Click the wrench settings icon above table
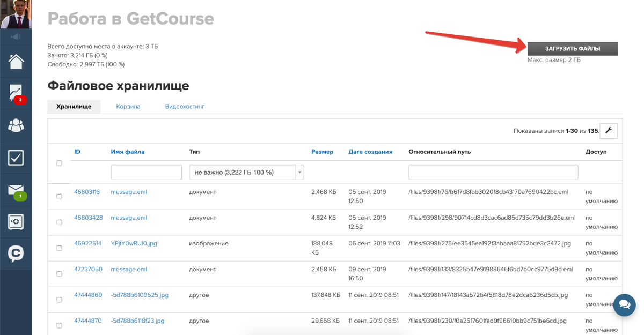 609,131
